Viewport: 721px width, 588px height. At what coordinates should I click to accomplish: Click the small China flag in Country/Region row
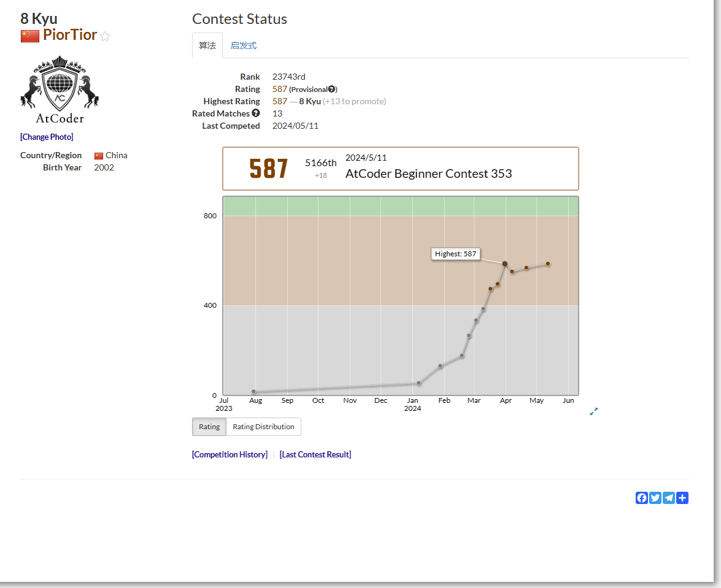point(99,156)
